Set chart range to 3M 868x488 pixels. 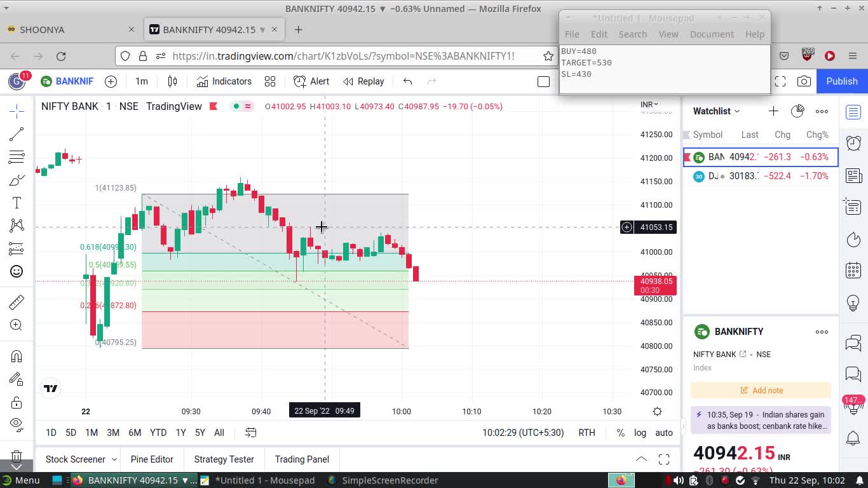(x=113, y=433)
